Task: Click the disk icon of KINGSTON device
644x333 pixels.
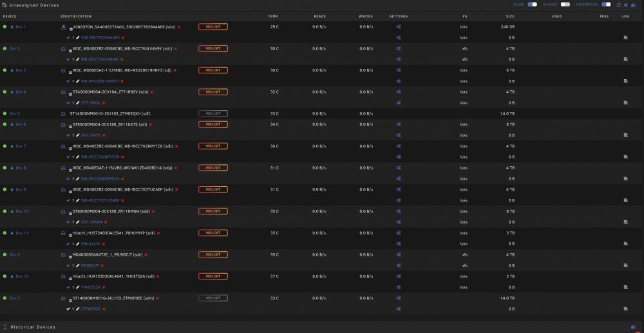Action: 63,26
